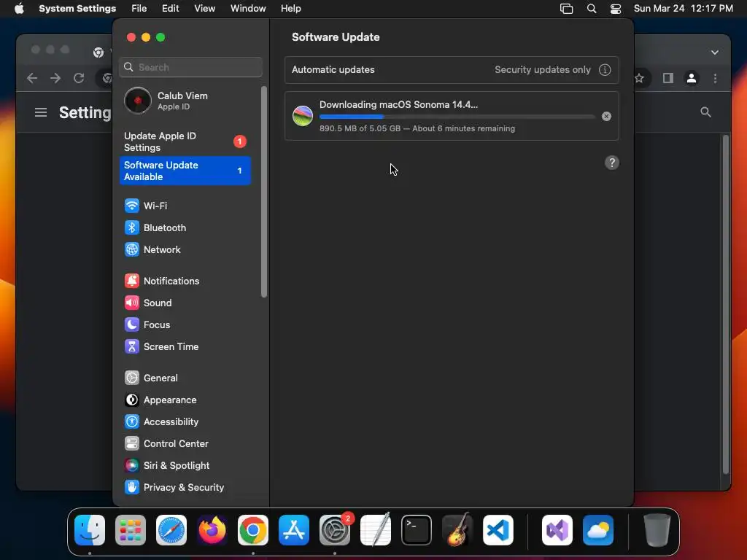Open Notifications settings
The width and height of the screenshot is (747, 560).
tap(186, 281)
